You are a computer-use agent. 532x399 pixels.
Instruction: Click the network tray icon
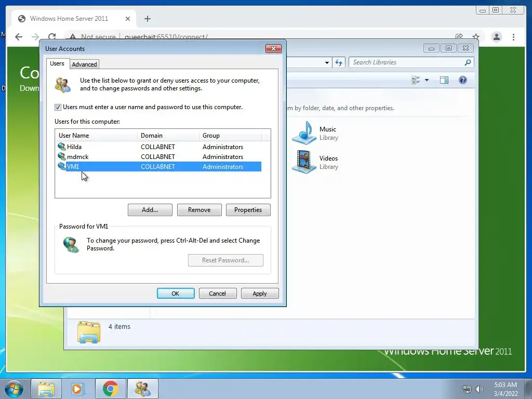click(467, 389)
